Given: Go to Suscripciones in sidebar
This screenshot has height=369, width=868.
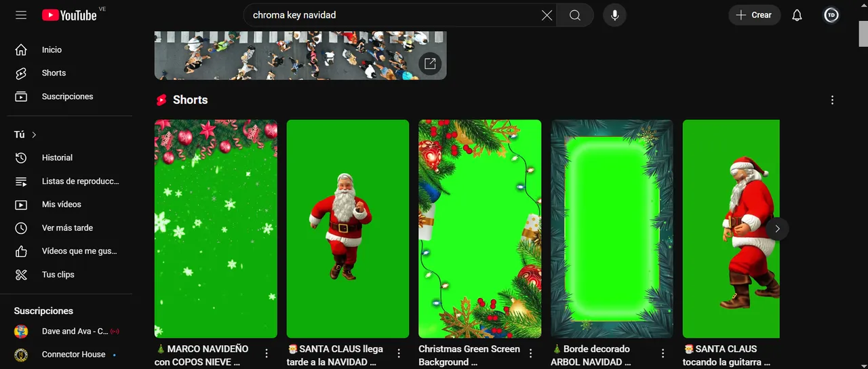Looking at the screenshot, I should [66, 96].
